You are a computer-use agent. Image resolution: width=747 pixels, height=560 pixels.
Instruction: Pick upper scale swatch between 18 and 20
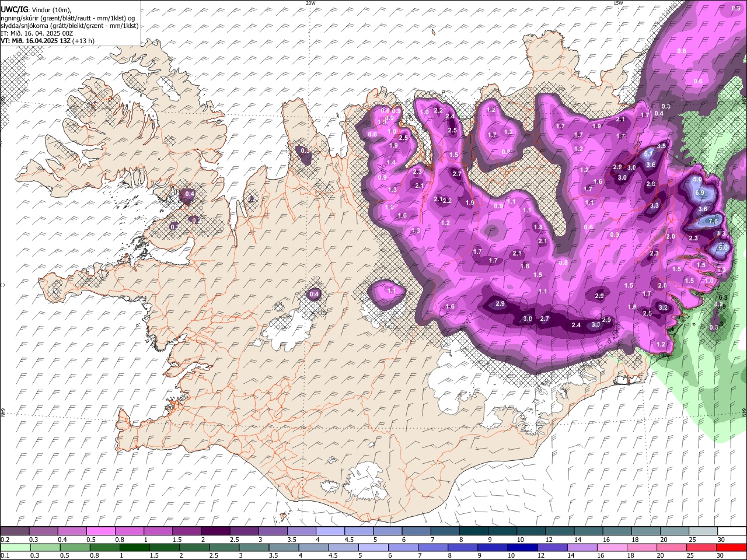click(644, 531)
